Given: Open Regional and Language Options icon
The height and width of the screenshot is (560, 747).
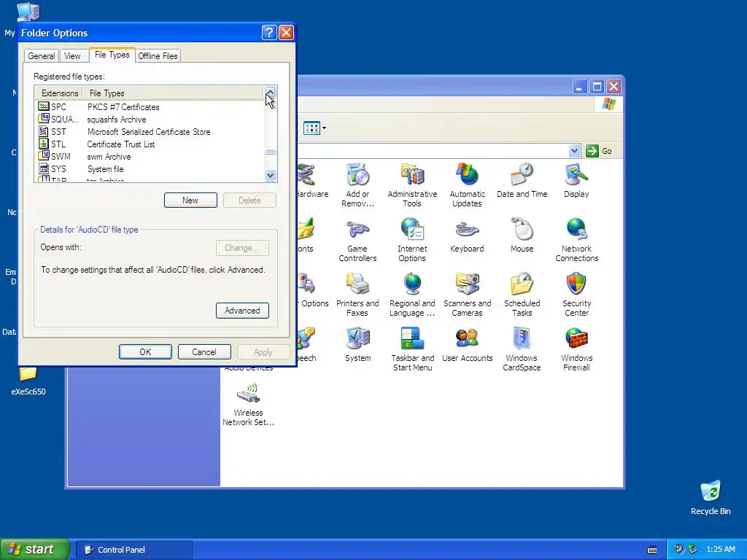Looking at the screenshot, I should point(412,295).
